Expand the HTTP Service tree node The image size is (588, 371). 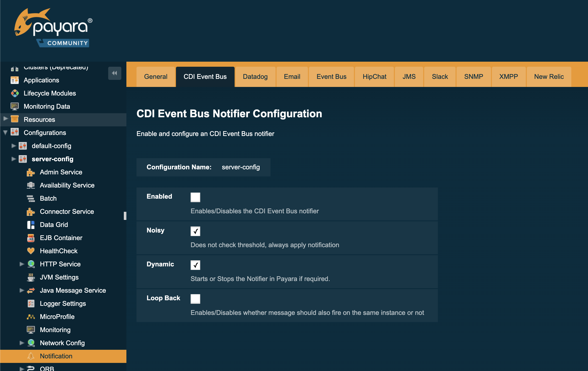click(21, 264)
